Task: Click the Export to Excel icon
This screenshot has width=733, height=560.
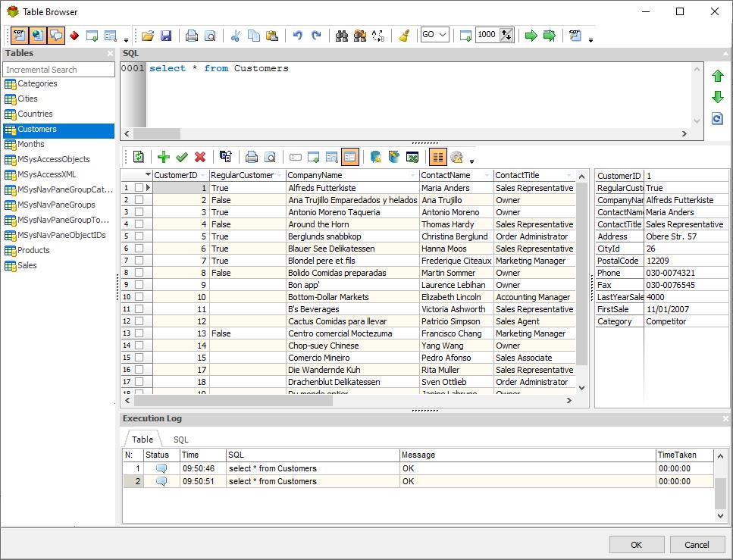Action: click(x=412, y=157)
